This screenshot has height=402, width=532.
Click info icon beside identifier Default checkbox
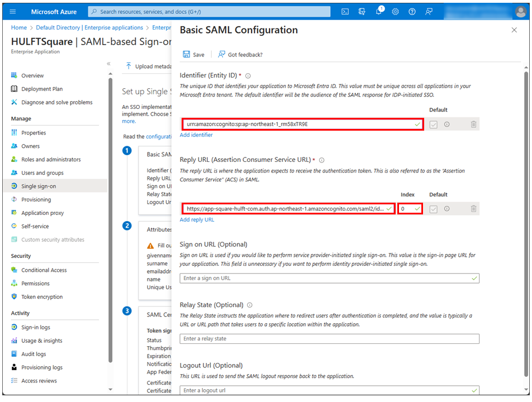click(447, 125)
